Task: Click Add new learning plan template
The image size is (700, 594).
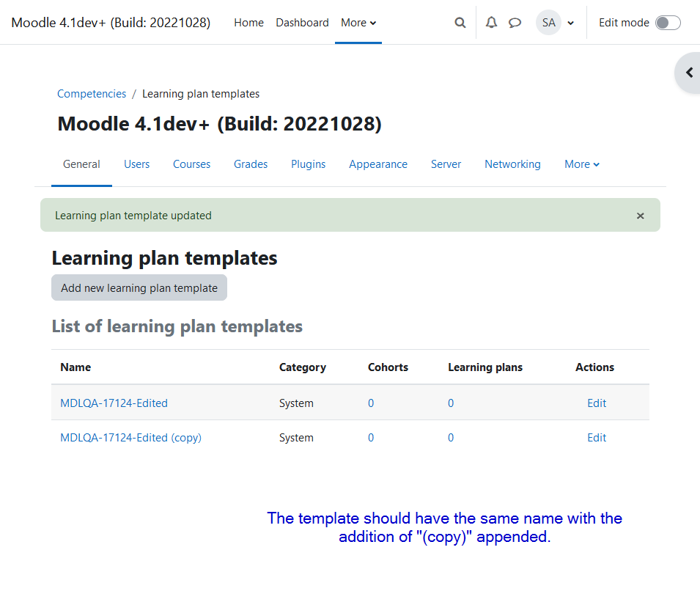Action: [x=139, y=287]
